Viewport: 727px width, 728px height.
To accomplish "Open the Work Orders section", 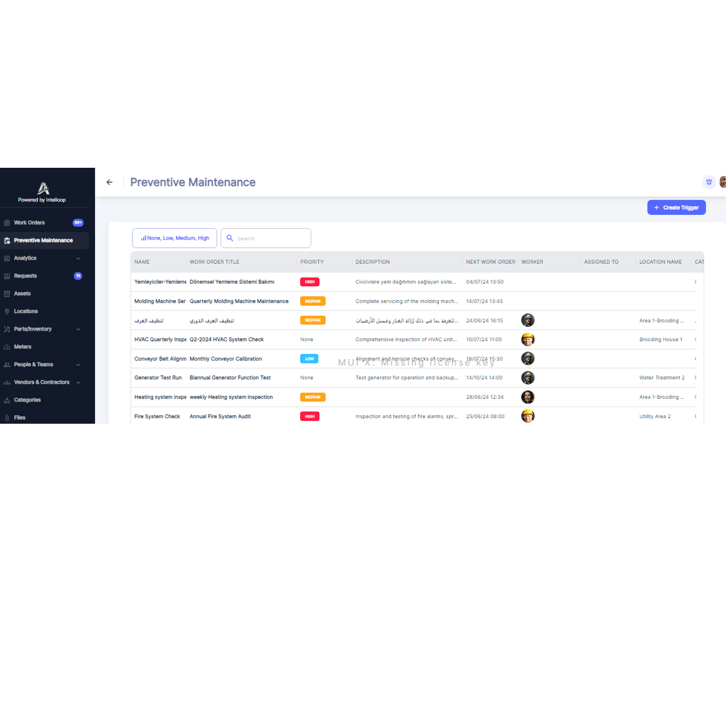I will (x=28, y=222).
